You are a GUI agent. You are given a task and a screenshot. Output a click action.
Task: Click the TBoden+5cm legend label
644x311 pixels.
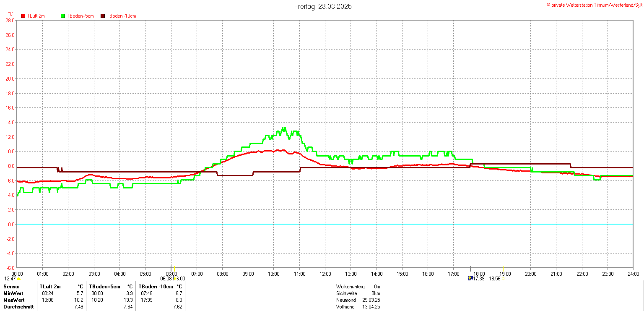pos(80,16)
